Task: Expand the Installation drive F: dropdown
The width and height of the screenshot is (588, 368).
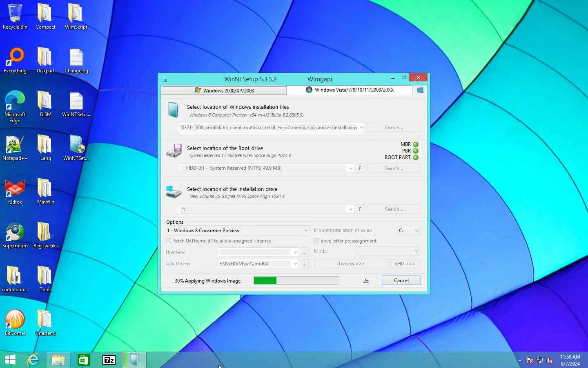Action: pyautogui.click(x=350, y=209)
